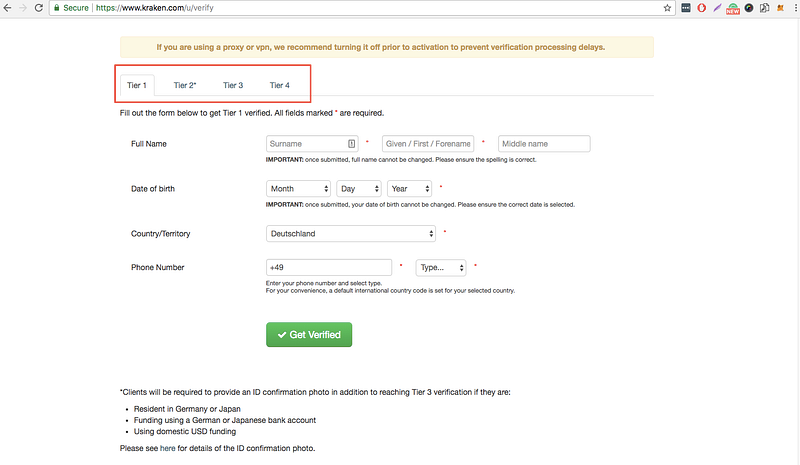
Task: Click the green Get Verified button
Action: (x=309, y=334)
